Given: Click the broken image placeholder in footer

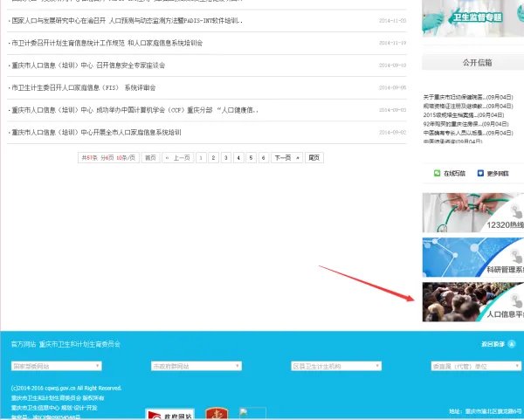Looking at the screenshot, I should (252, 414).
